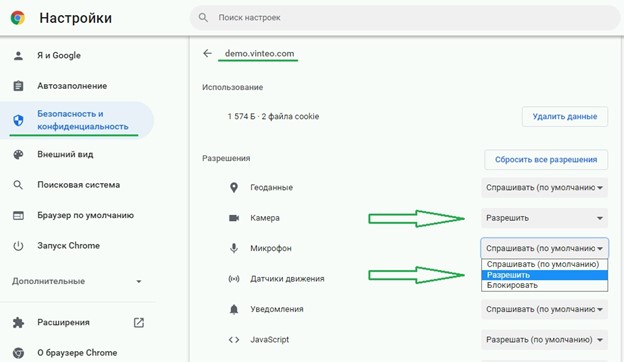Viewport: 624px width, 362px height.
Task: Open the JavaScript permission dropdown
Action: (544, 340)
